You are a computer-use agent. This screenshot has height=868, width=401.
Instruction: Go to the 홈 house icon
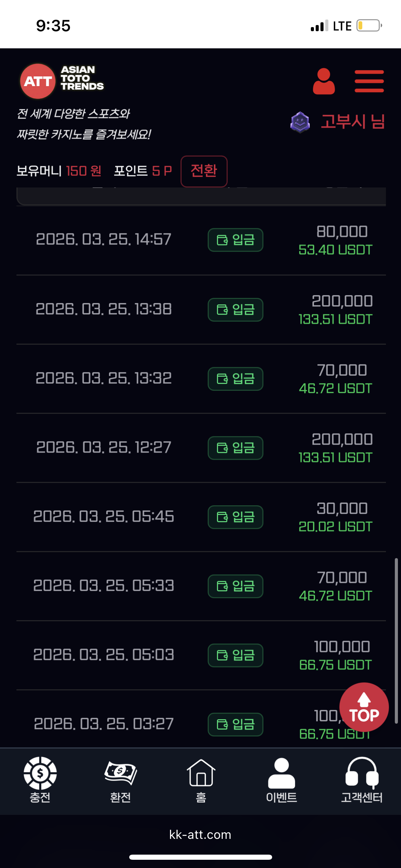[x=201, y=779]
